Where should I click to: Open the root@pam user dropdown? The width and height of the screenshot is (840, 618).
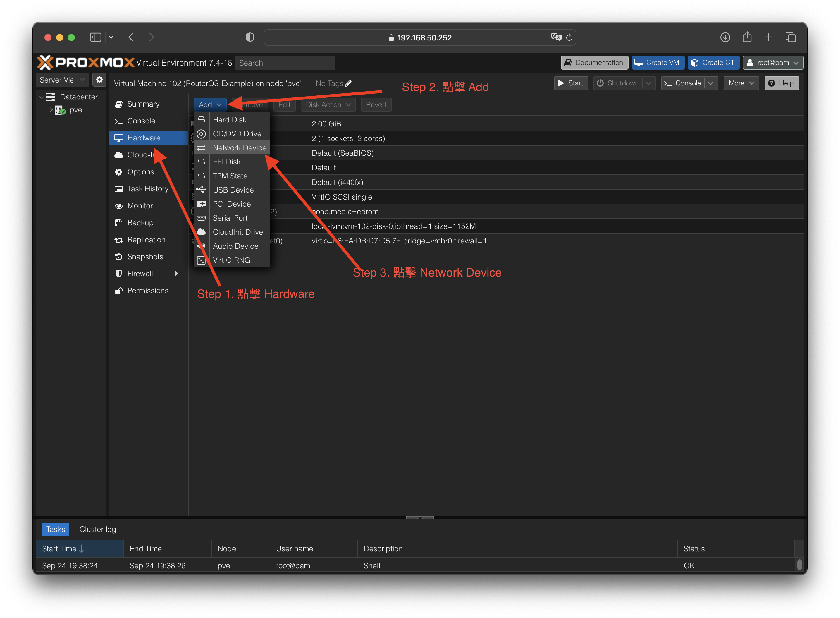(773, 63)
